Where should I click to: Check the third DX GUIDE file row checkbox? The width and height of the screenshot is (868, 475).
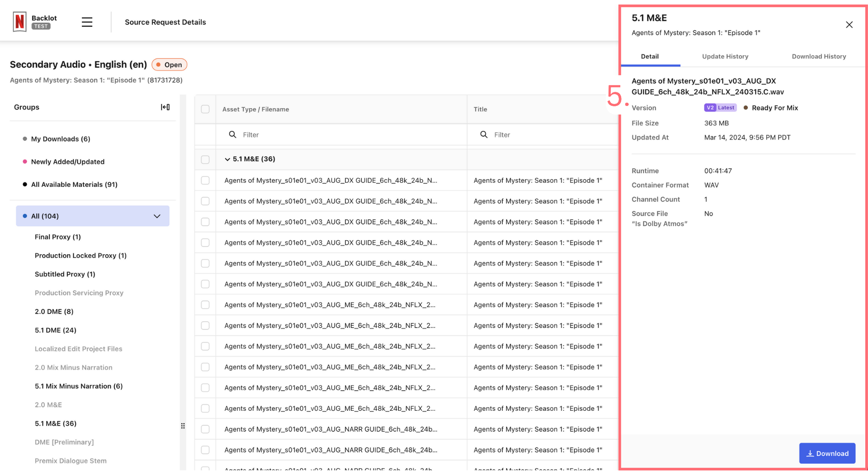point(205,222)
